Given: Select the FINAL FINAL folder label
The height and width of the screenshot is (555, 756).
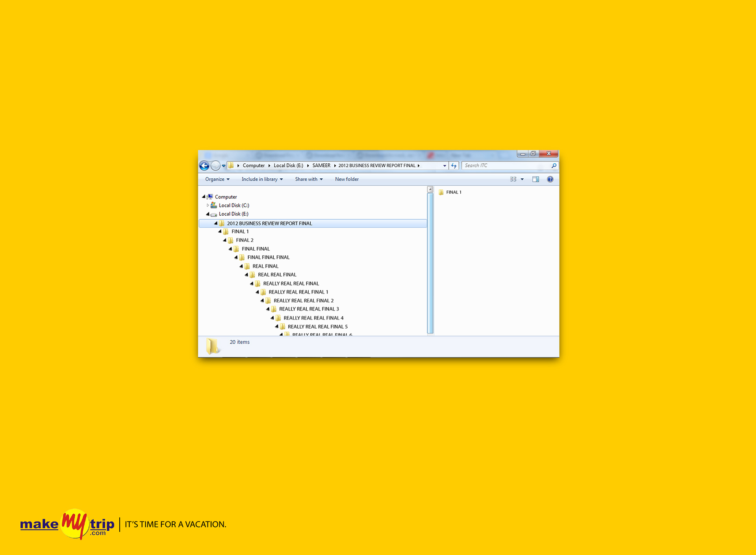Looking at the screenshot, I should point(256,249).
